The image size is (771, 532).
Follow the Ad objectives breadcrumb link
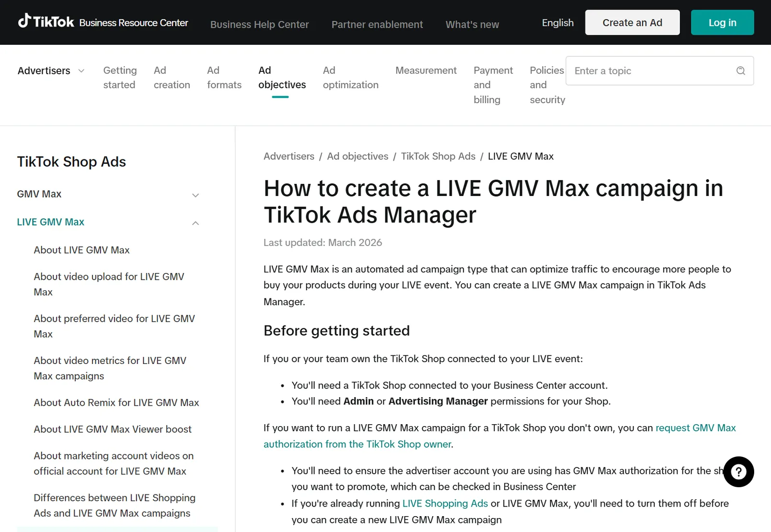358,156
